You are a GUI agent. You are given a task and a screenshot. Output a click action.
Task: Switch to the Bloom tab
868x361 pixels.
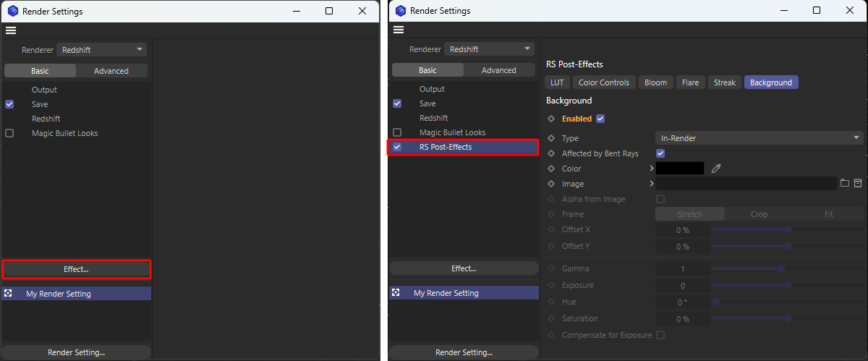pos(655,82)
